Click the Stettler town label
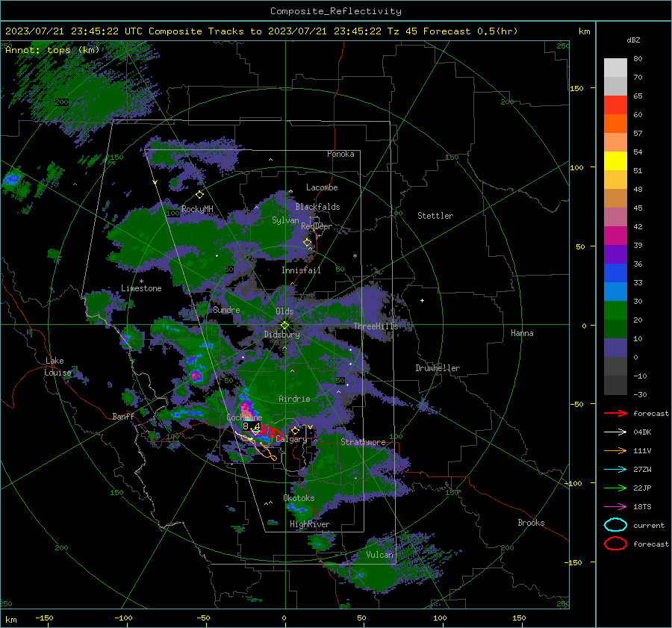The height and width of the screenshot is (628, 672). (435, 216)
